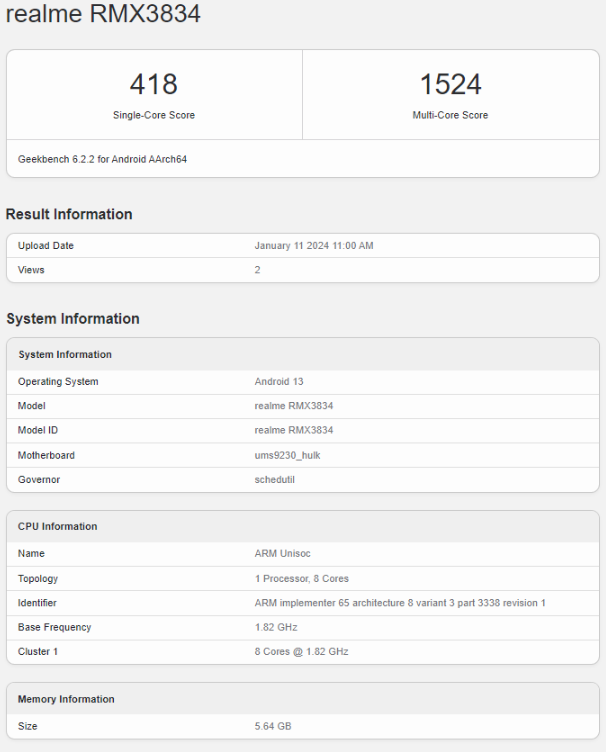Click the Governor label
The height and width of the screenshot is (752, 606).
39,480
